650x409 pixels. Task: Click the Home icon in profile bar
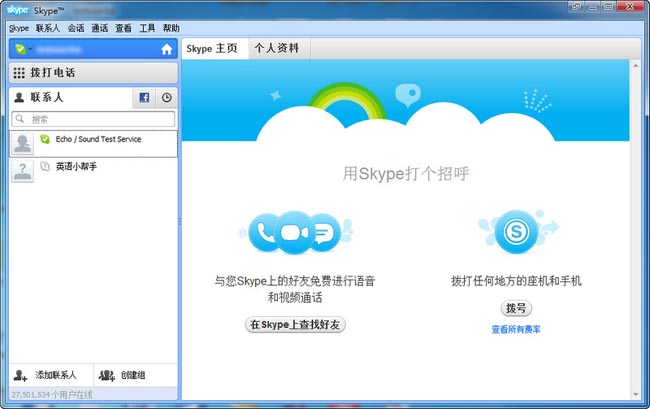tap(166, 48)
